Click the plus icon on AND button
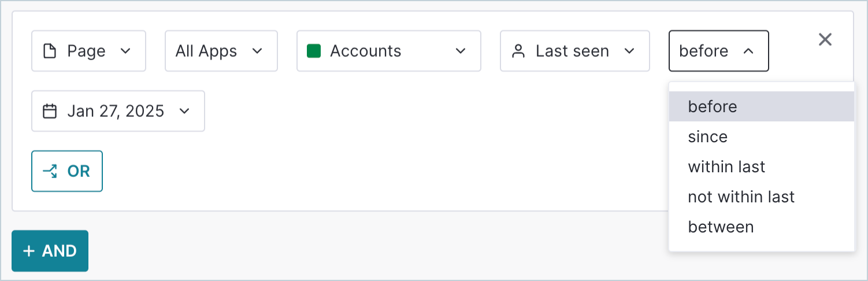 click(x=29, y=251)
